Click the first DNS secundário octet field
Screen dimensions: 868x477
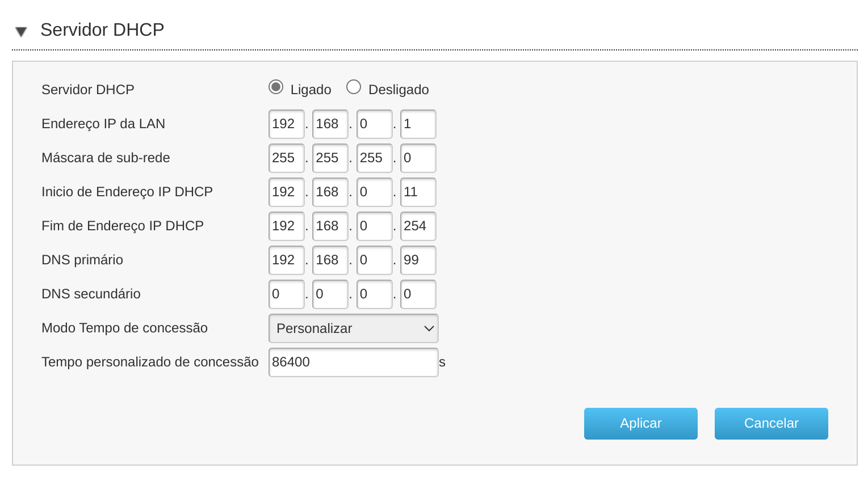tap(286, 294)
